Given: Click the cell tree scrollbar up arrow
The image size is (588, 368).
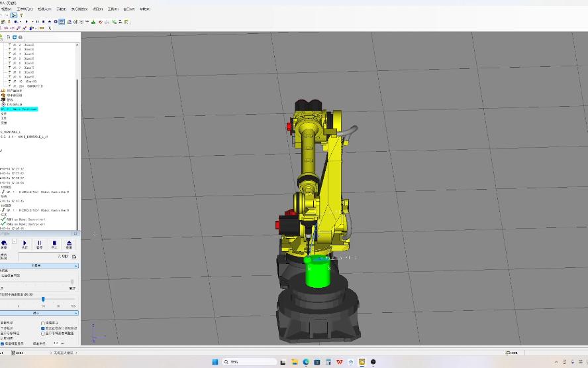Looking at the screenshot, I should click(77, 44).
